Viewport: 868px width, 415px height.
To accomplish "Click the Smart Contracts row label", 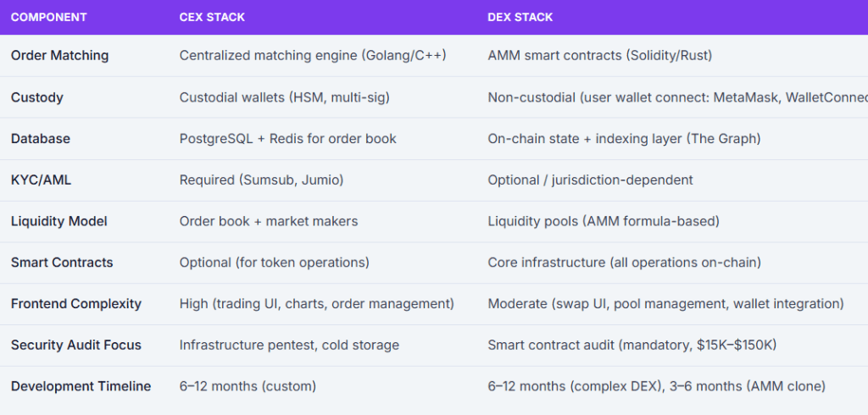I will (62, 263).
